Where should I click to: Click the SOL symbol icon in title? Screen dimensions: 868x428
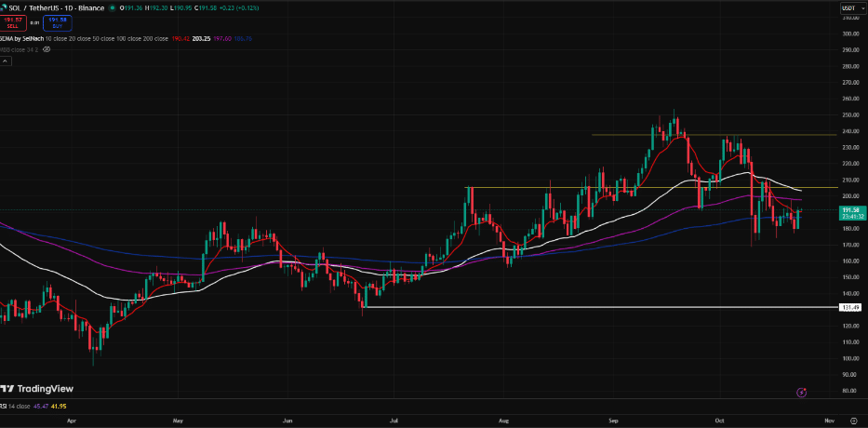5,8
